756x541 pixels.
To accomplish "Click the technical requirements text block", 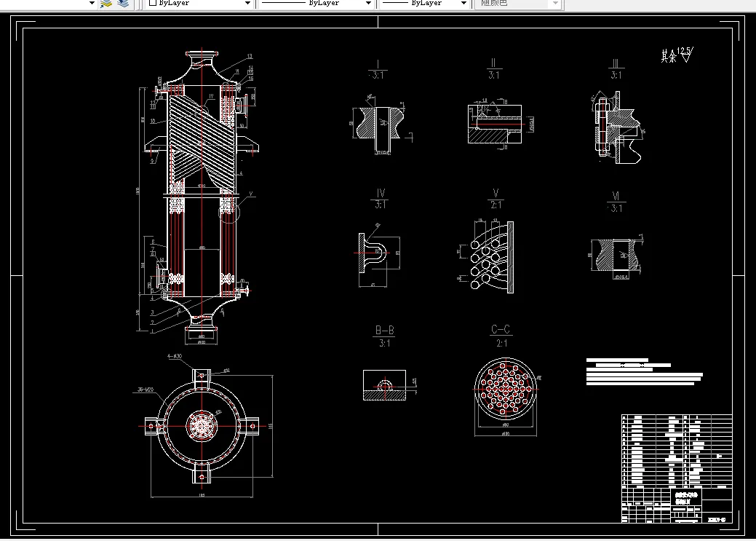I will click(x=644, y=371).
